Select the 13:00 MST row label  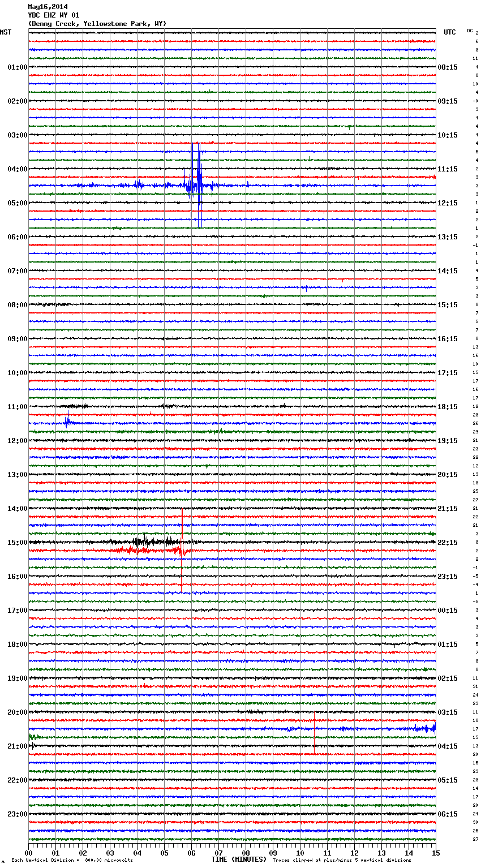point(18,474)
